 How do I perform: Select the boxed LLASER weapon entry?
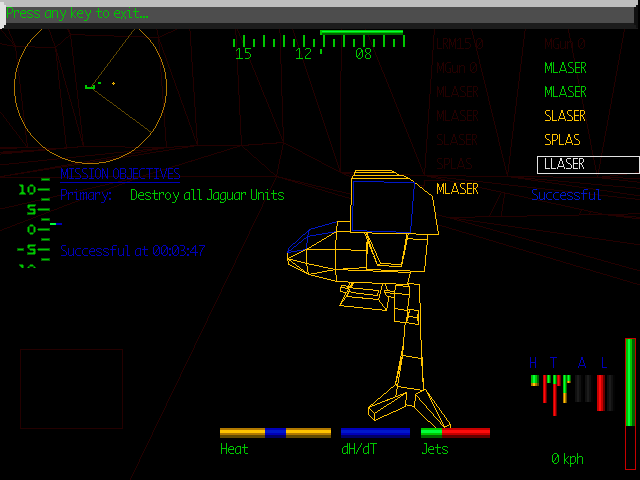coord(588,164)
